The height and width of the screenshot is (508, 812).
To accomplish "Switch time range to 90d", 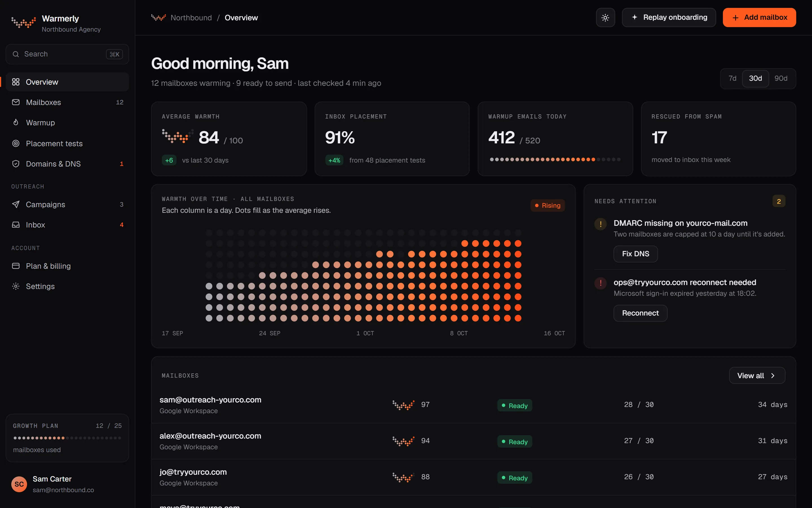I will (x=781, y=79).
